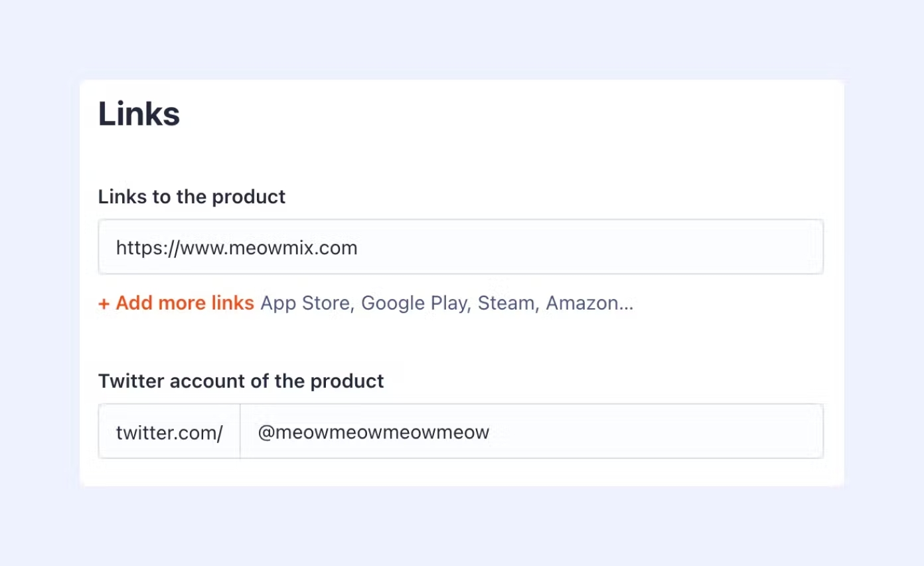The width and height of the screenshot is (924, 566).
Task: Click the '+ Add more links' link
Action: [177, 303]
